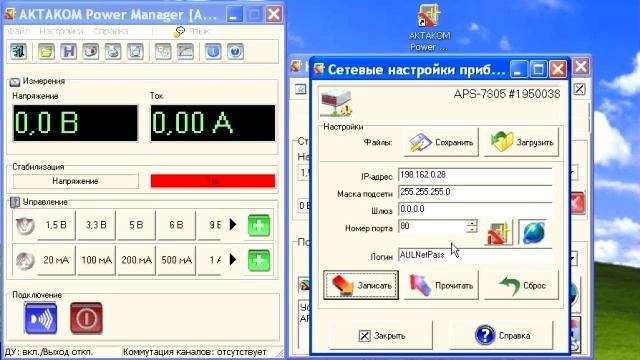This screenshot has width=640, height=360.
Task: Select the 3,3 В voltage preset
Action: [x=96, y=225]
